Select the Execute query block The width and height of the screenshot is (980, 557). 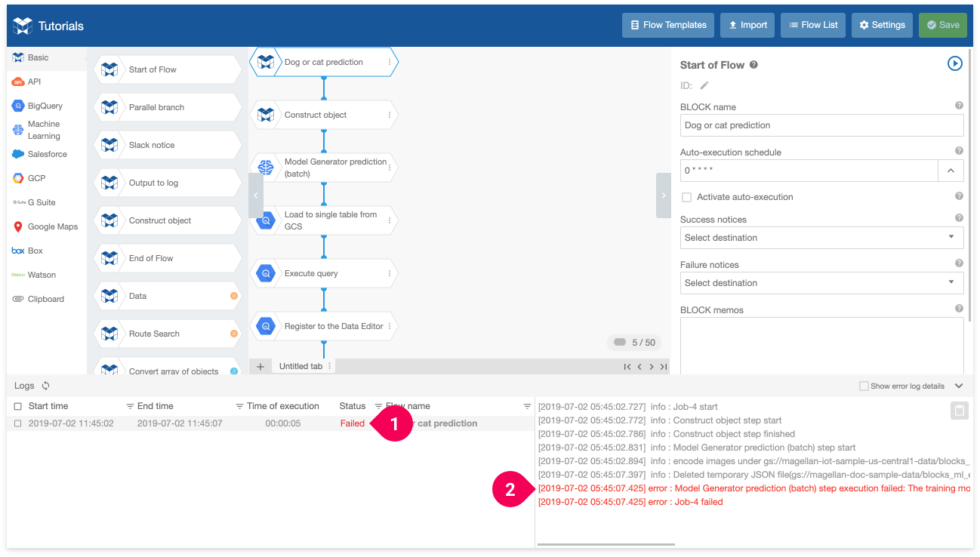click(x=323, y=273)
